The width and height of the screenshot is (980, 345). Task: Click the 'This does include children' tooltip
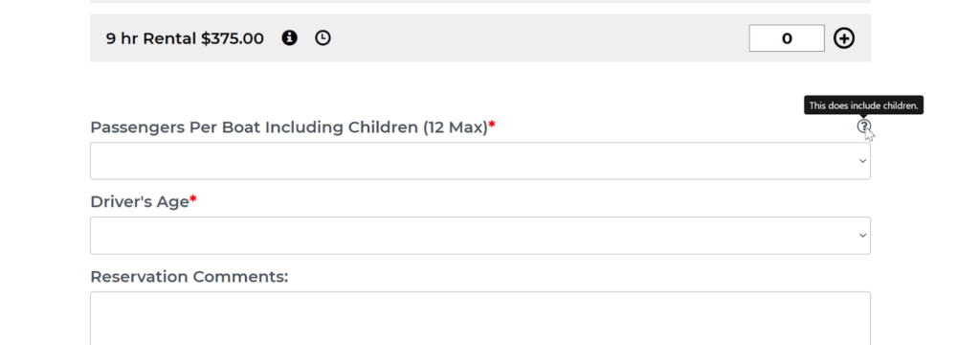863,105
